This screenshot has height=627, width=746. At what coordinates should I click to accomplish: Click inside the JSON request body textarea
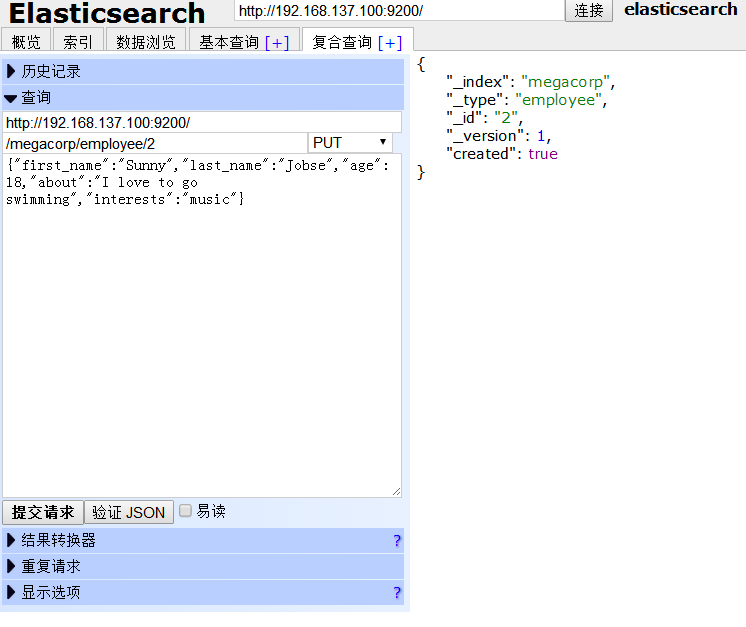click(x=202, y=325)
